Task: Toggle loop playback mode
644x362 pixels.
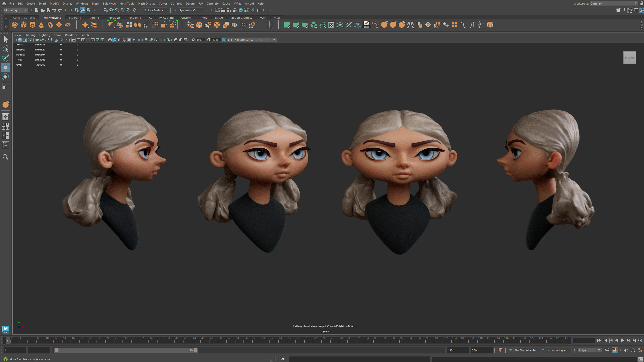Action: tap(607, 350)
